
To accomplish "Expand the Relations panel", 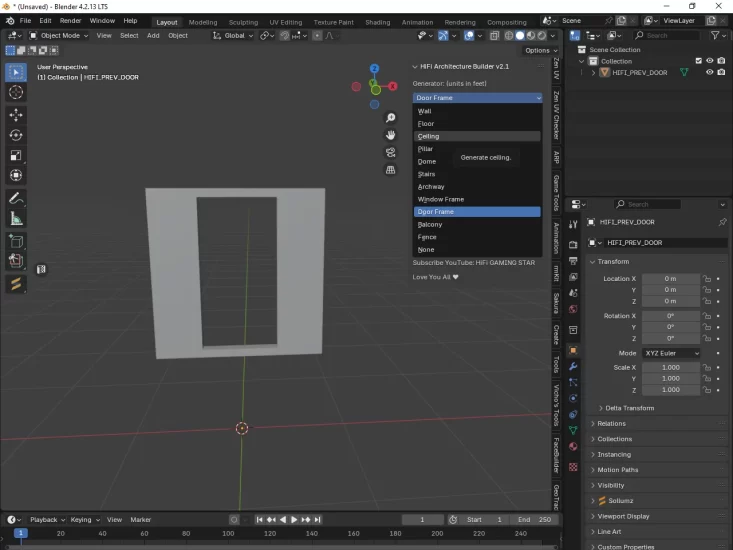I will 611,424.
